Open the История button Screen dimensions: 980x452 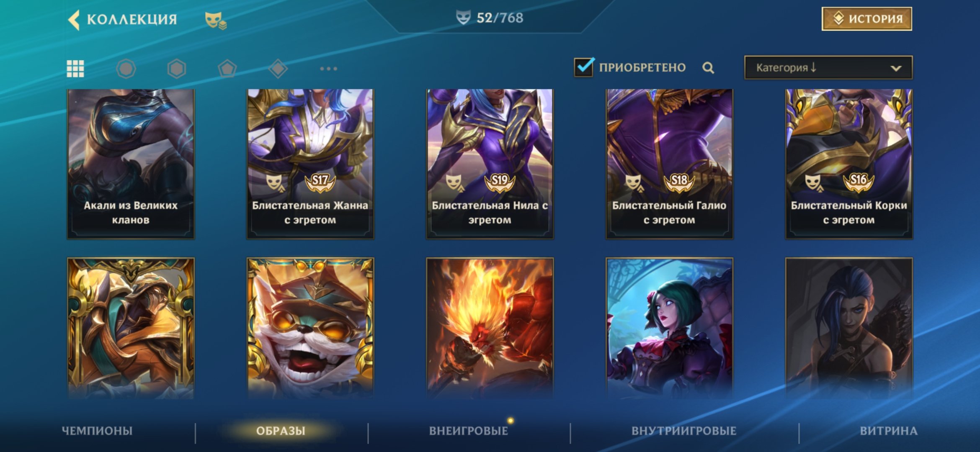(x=867, y=19)
